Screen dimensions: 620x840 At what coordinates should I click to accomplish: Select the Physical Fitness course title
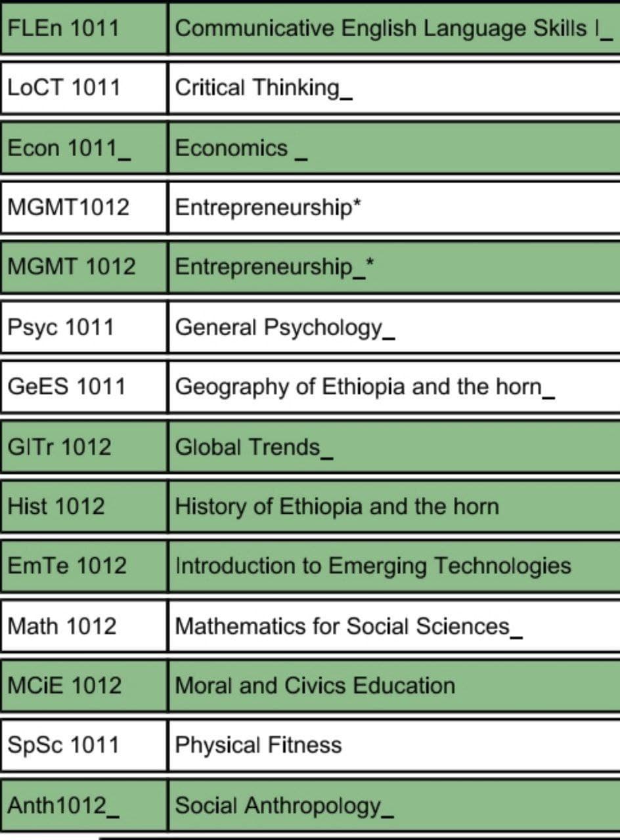pos(258,745)
